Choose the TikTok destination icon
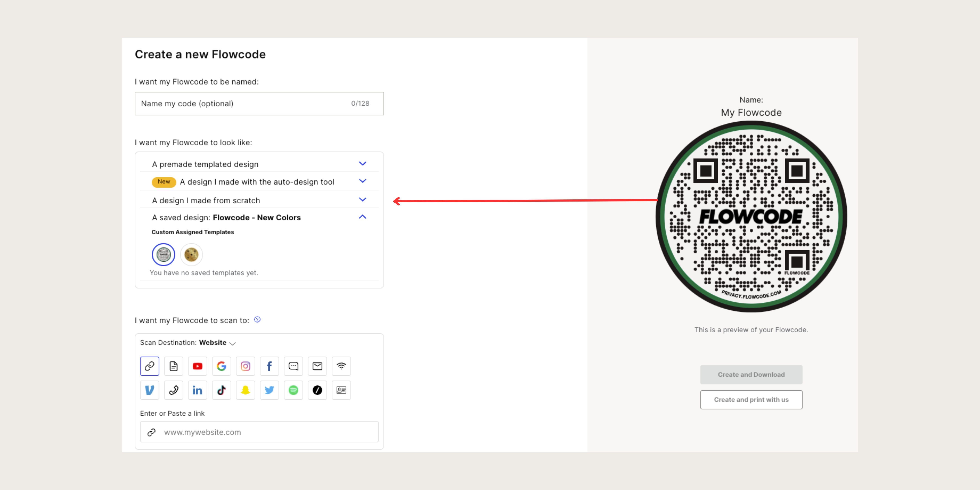This screenshot has height=490, width=980. 221,390
